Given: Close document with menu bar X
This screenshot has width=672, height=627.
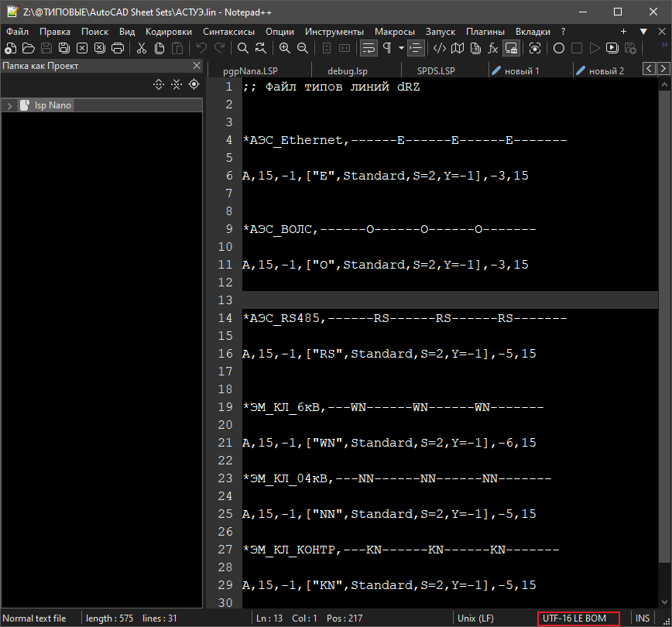Looking at the screenshot, I should click(662, 31).
